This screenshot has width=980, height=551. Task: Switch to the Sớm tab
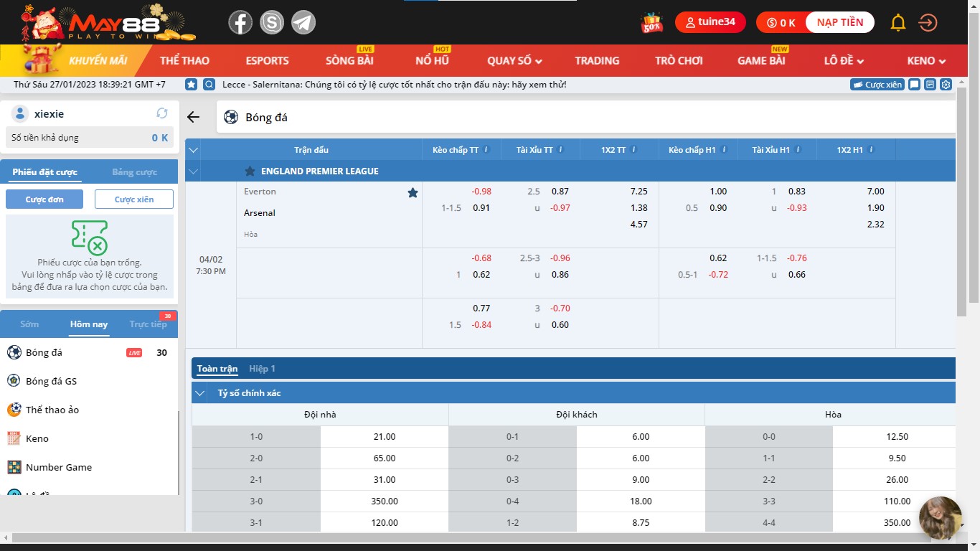tap(29, 324)
